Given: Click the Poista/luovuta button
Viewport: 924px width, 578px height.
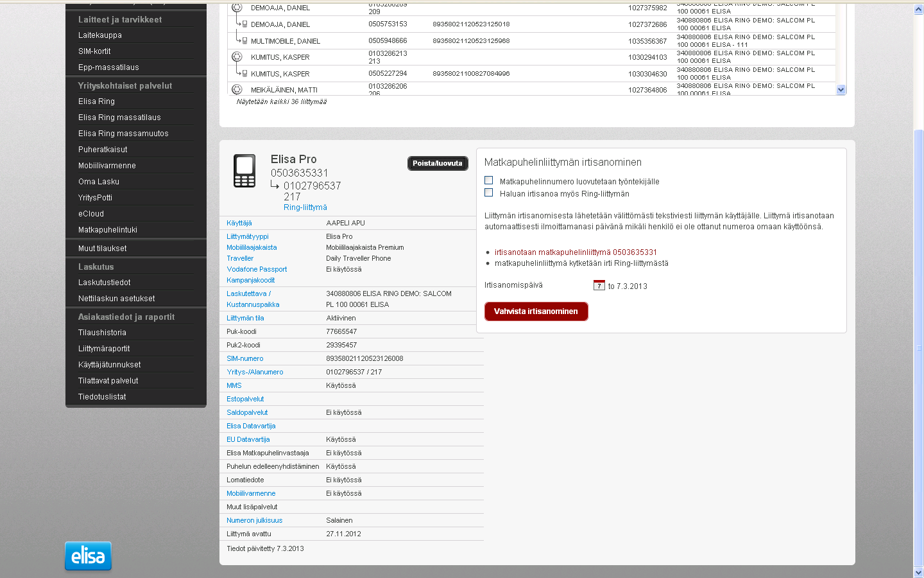Looking at the screenshot, I should [x=438, y=163].
